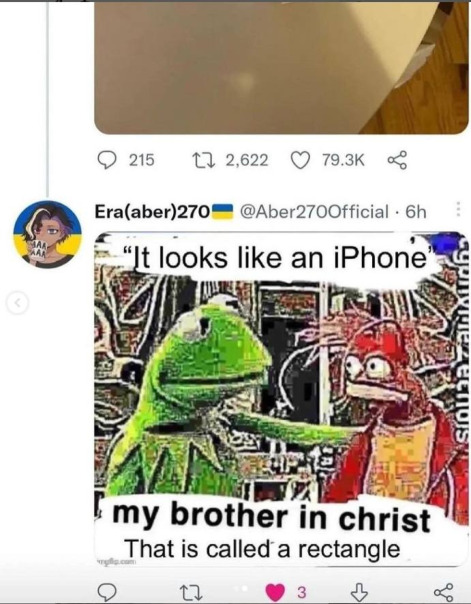Open the like count 3
471x604 pixels.
[x=302, y=592]
